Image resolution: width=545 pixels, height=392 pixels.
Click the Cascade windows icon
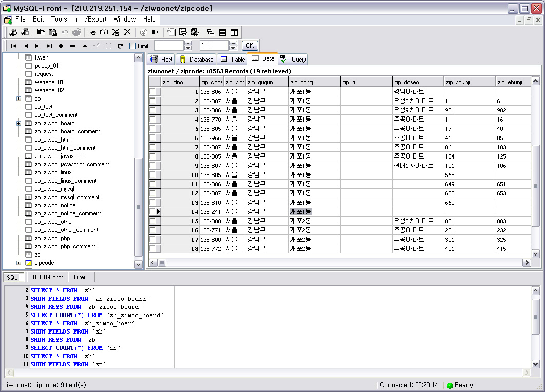click(210, 32)
